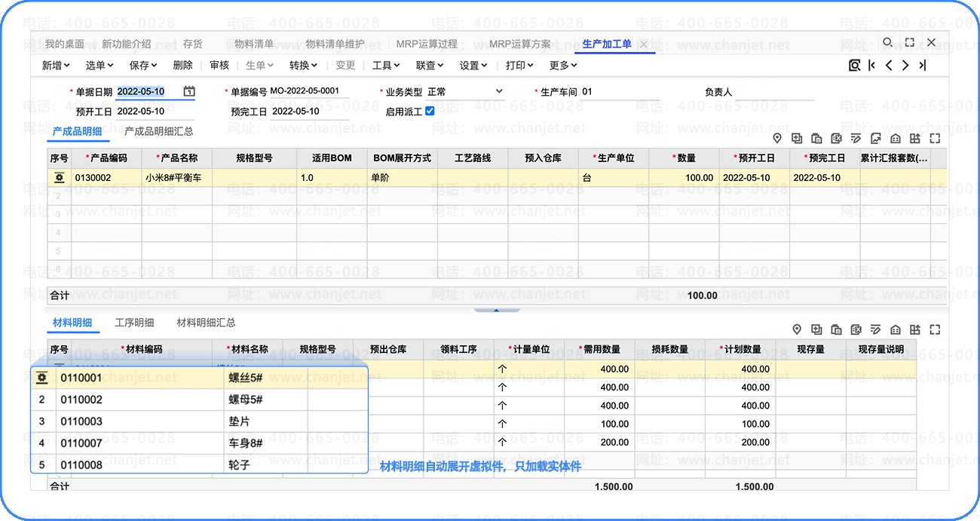Image resolution: width=980 pixels, height=521 pixels.
Task: Click the 负责人 input field
Action: point(775,93)
